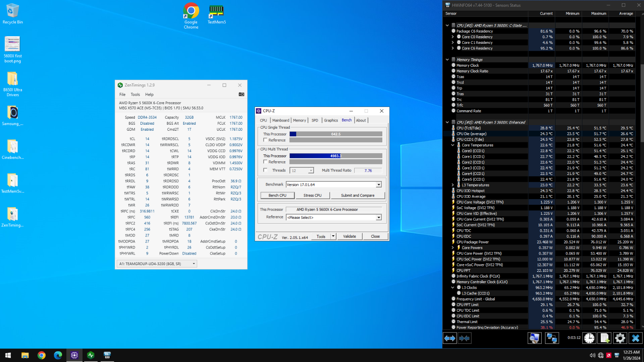This screenshot has height=362, width=644.
Task: Click Tools button in CPU-Z
Action: [x=321, y=237]
